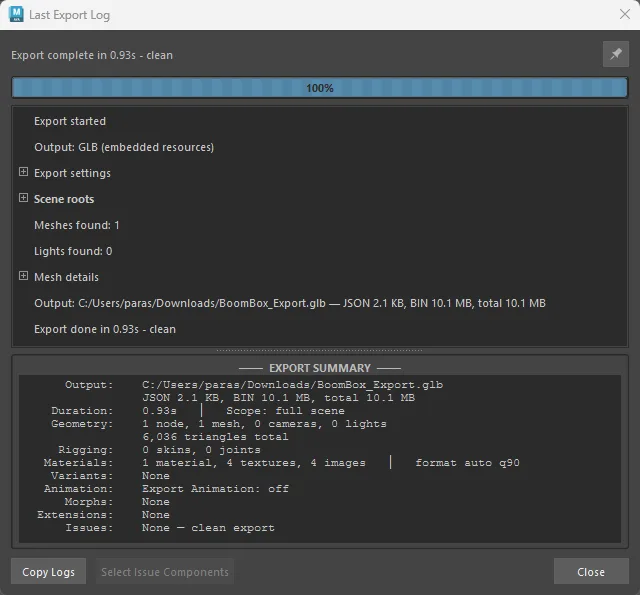Click 'Scope: full scene' in summary
640x595 pixels.
tap(285, 411)
